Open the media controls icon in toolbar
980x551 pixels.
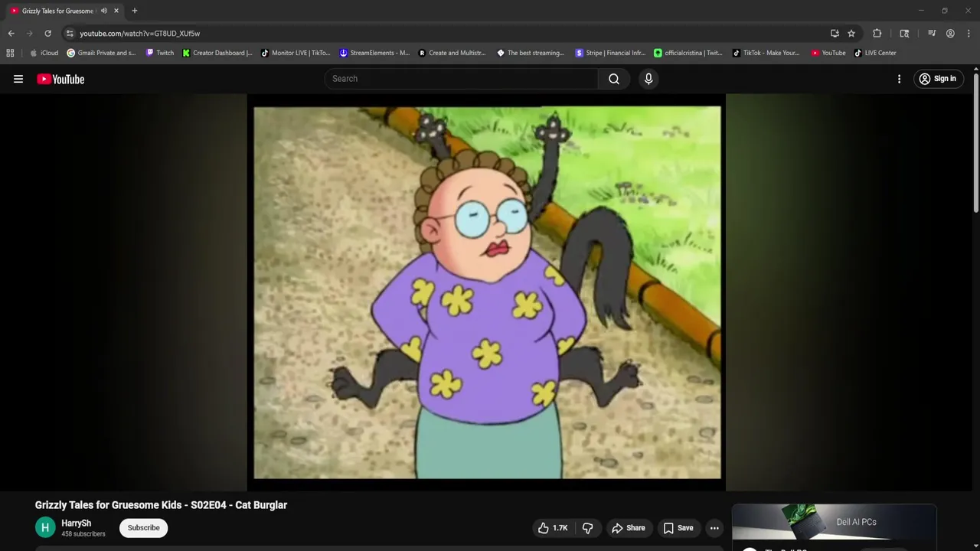click(932, 34)
